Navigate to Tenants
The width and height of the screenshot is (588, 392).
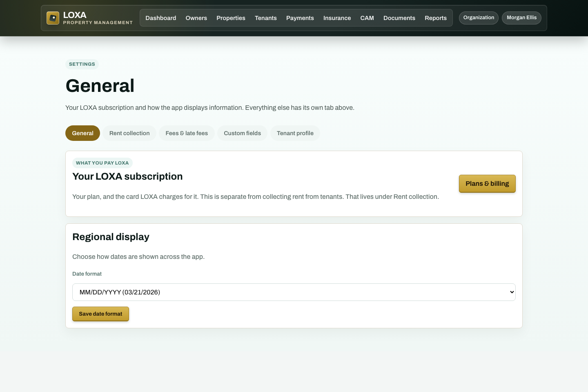266,18
